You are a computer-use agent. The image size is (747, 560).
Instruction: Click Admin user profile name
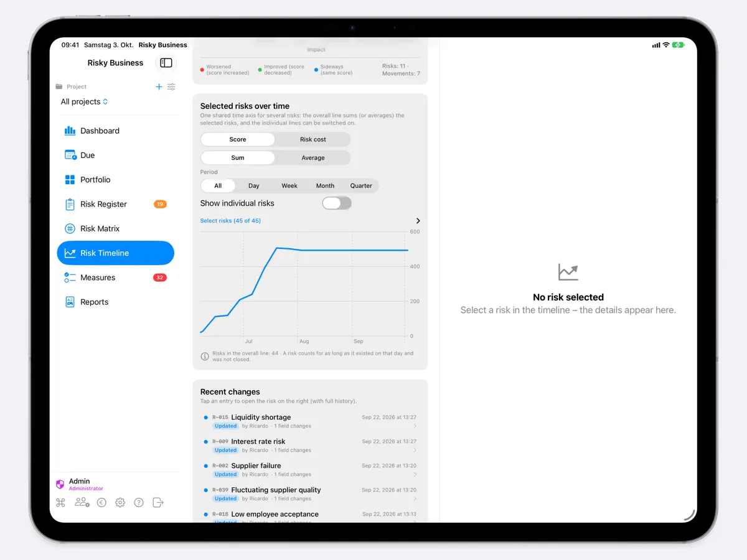tap(80, 481)
